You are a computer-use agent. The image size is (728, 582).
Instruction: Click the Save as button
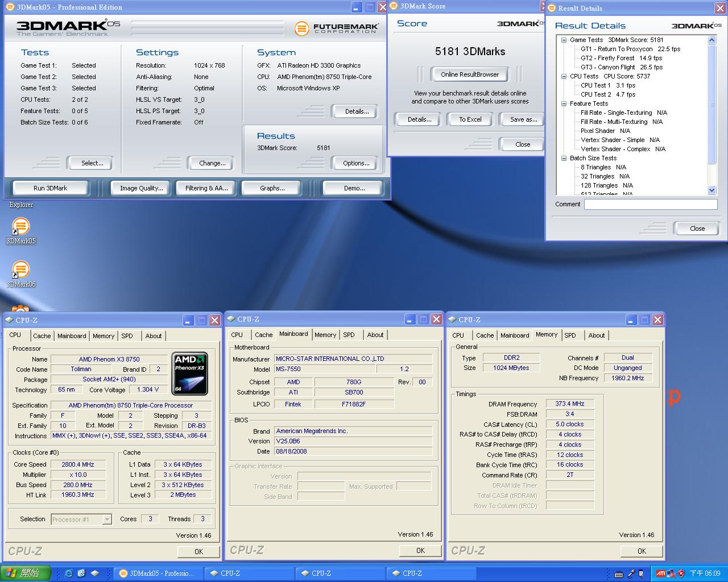(522, 119)
